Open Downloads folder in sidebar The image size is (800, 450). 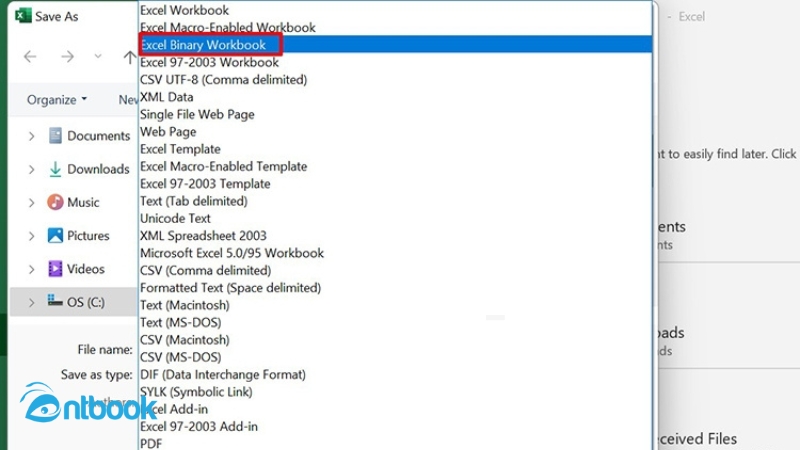89,169
